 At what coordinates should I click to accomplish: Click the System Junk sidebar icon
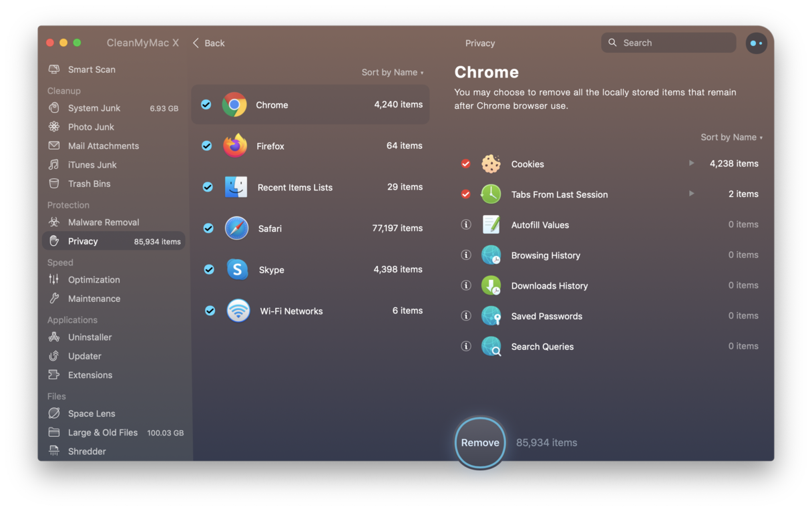54,108
